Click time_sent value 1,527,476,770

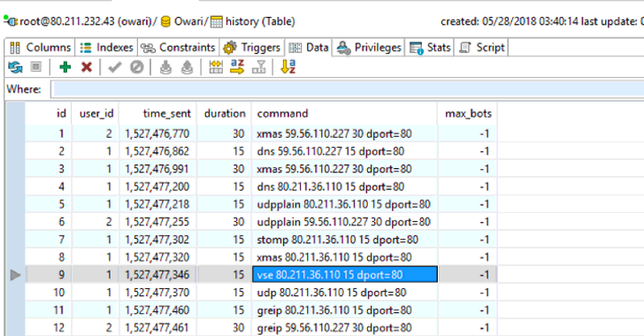[x=157, y=134]
